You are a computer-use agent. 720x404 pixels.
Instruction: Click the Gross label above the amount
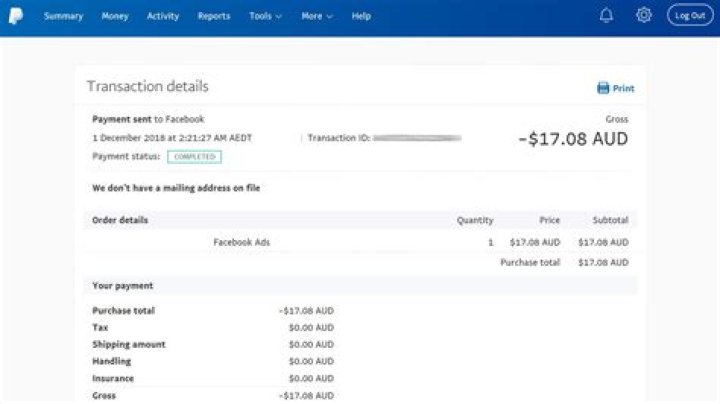click(617, 119)
